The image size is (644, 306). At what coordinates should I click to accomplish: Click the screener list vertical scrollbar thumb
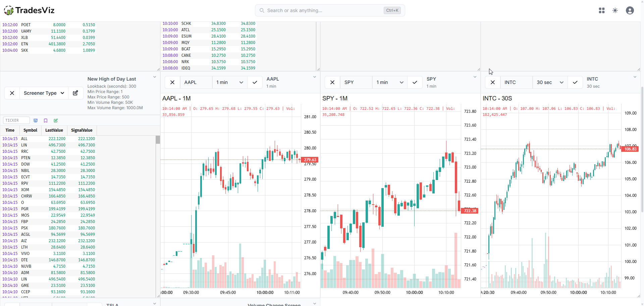click(158, 140)
